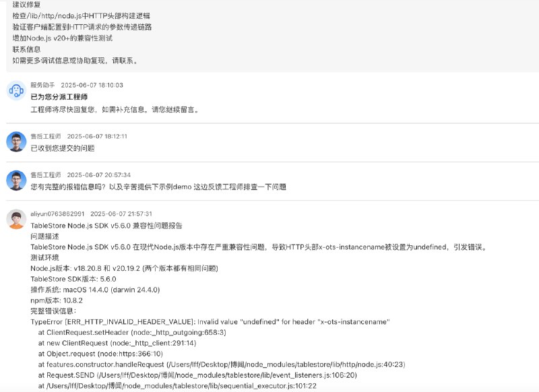This screenshot has height=392, width=539.
Task: Click the 联系信息 line
Action: [27, 49]
